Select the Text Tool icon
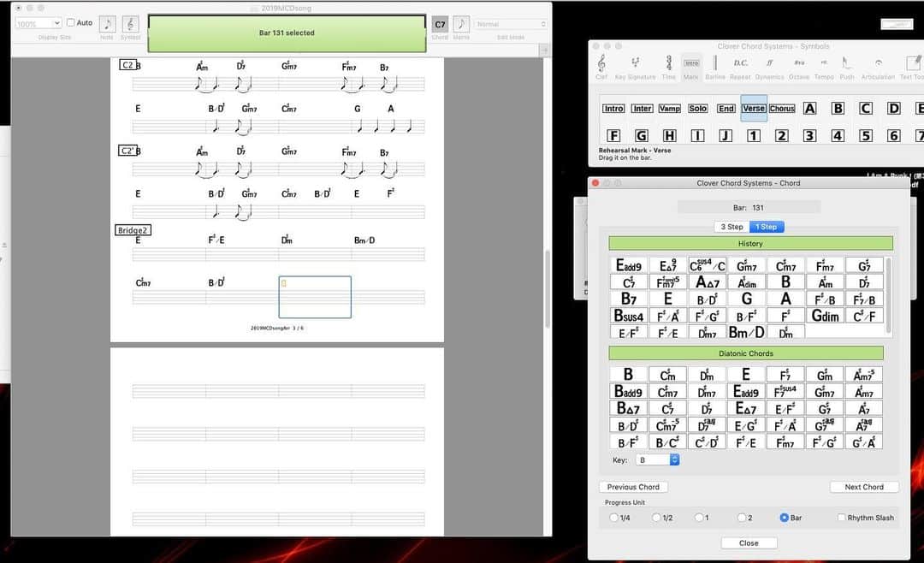Viewport: 924px width, 563px height. click(x=912, y=67)
